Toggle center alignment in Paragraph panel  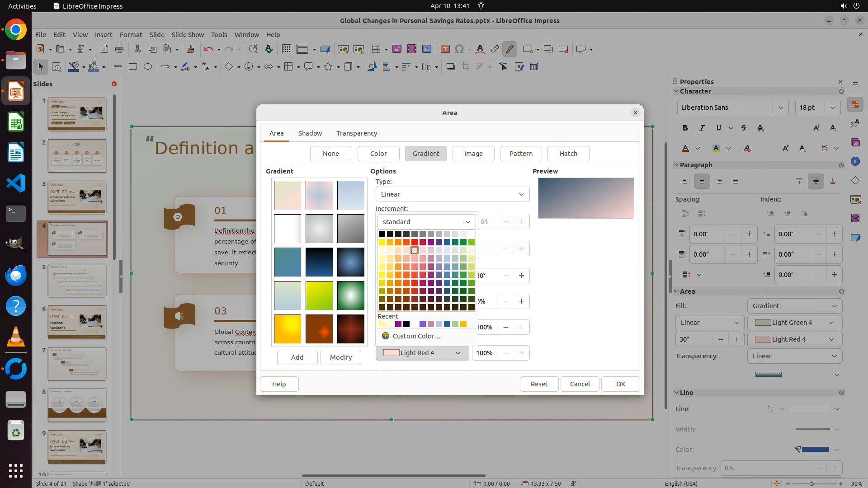[x=702, y=181]
